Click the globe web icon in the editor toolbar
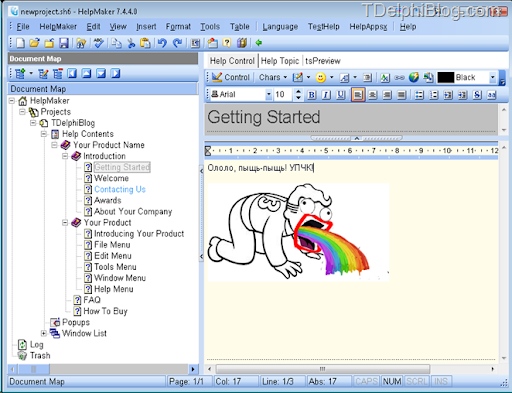Image resolution: width=512 pixels, height=393 pixels. tap(414, 78)
